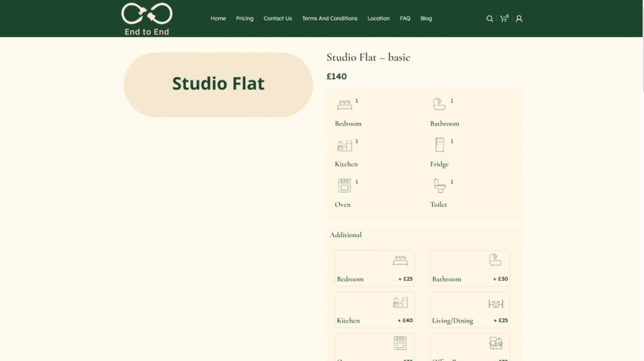Click the included Bathroom bathtub icon

(439, 104)
